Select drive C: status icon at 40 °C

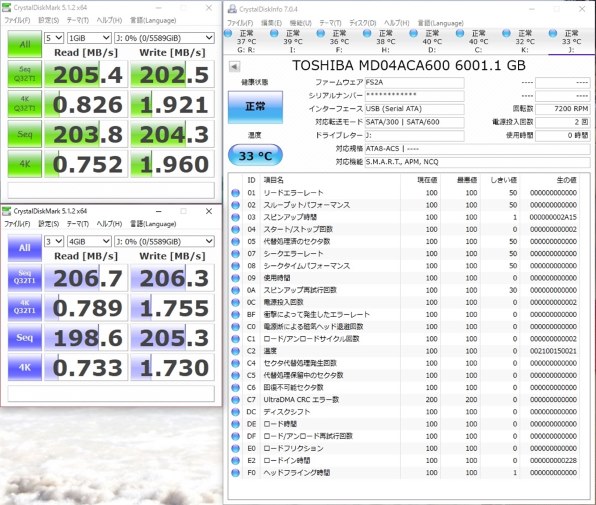[x=460, y=33]
